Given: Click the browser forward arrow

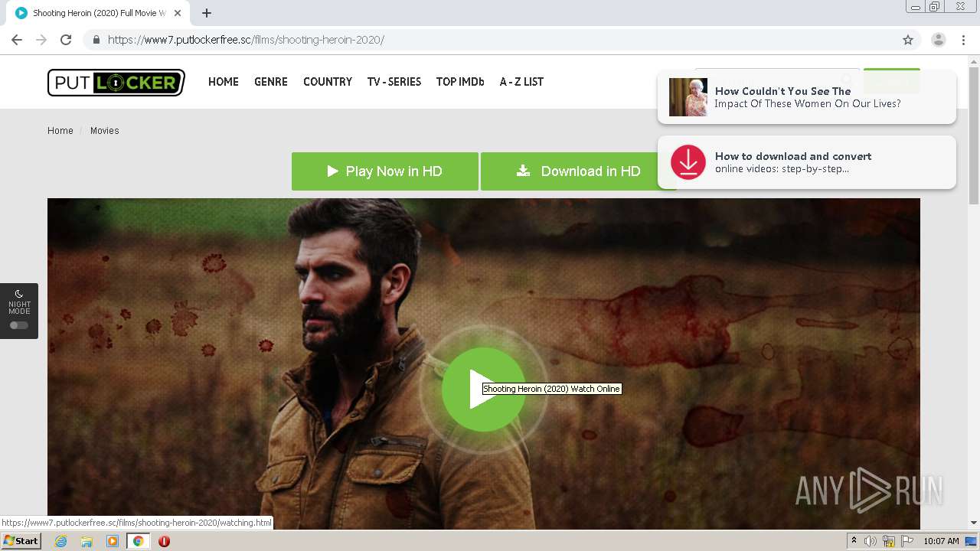Looking at the screenshot, I should coord(41,40).
